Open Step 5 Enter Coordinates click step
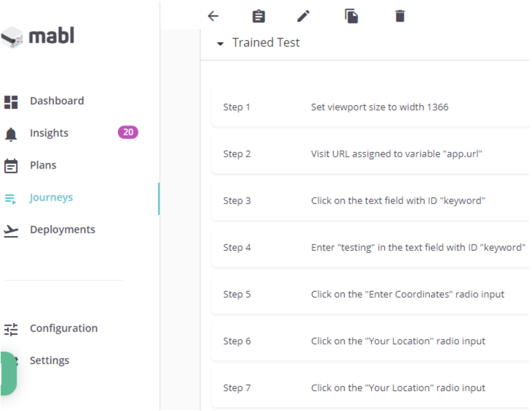 click(x=369, y=294)
